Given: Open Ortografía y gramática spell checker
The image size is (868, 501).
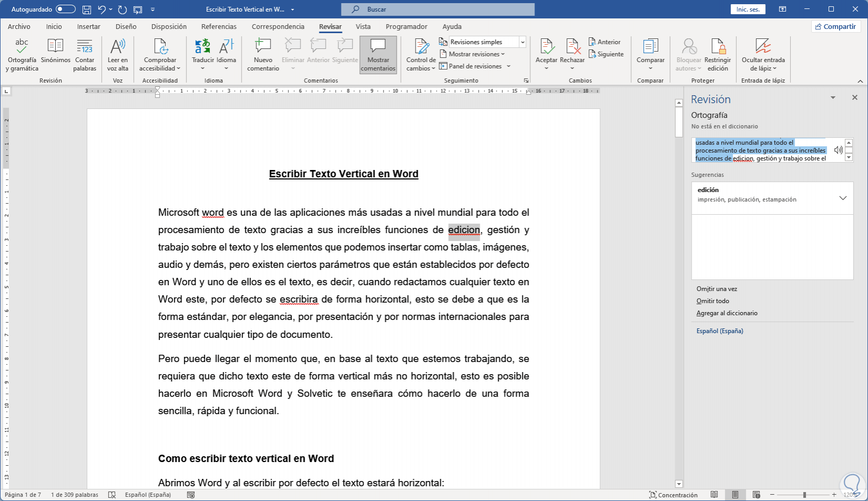Looking at the screenshot, I should tap(22, 55).
